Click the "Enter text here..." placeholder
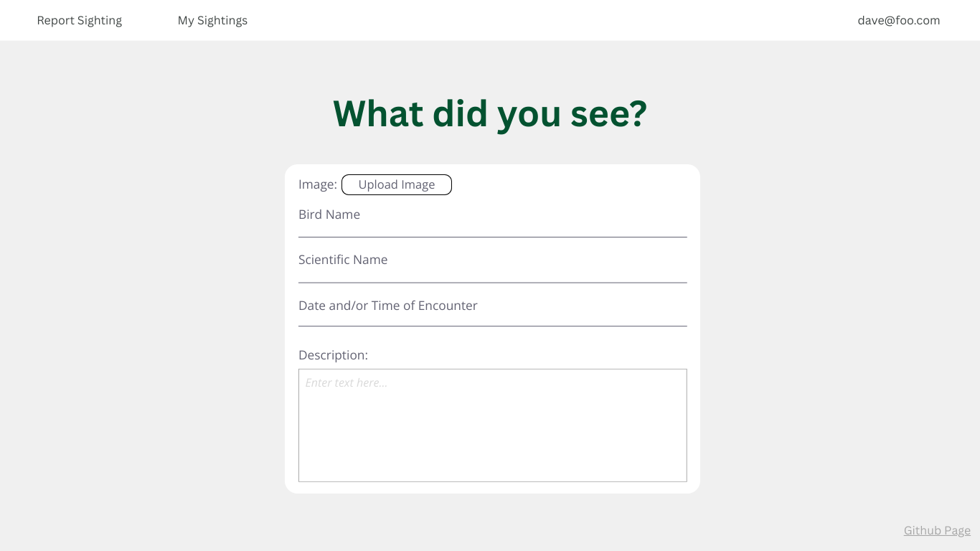 click(347, 383)
